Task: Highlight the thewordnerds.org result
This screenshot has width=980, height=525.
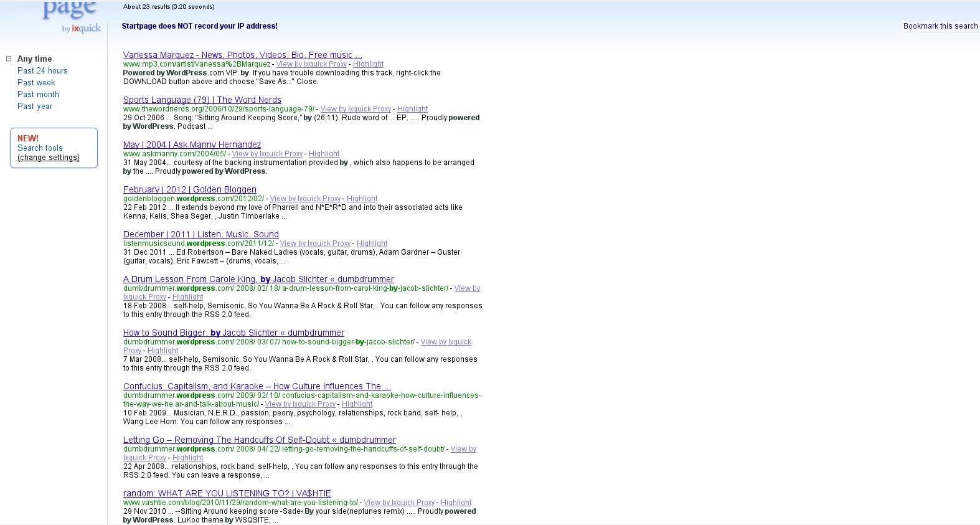Action: (x=413, y=109)
